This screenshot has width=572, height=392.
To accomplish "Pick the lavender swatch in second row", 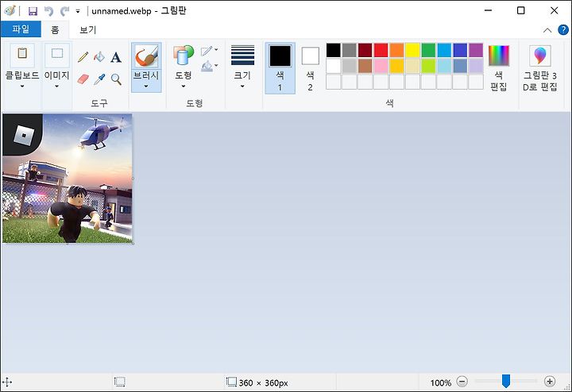I will click(476, 66).
